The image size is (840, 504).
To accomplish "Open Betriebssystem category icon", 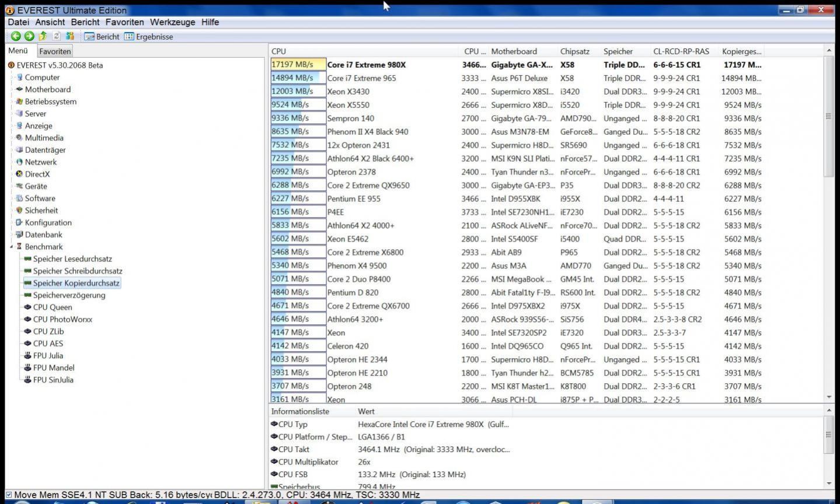I will pyautogui.click(x=20, y=101).
